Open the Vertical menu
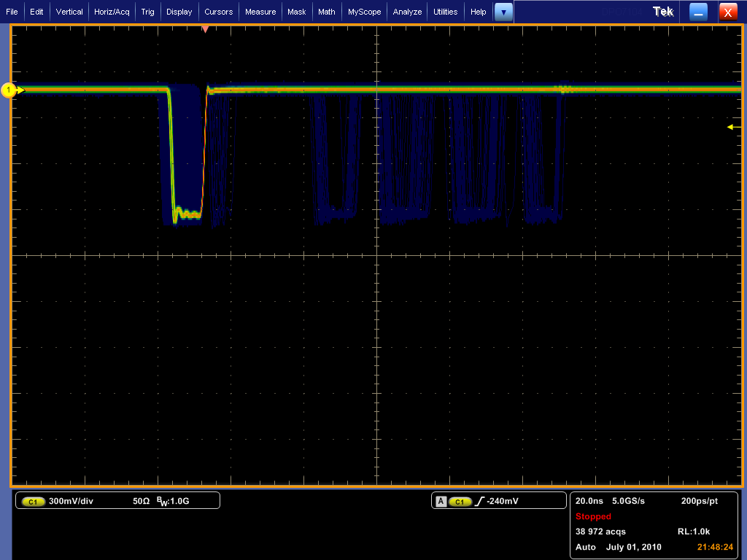 pyautogui.click(x=69, y=12)
